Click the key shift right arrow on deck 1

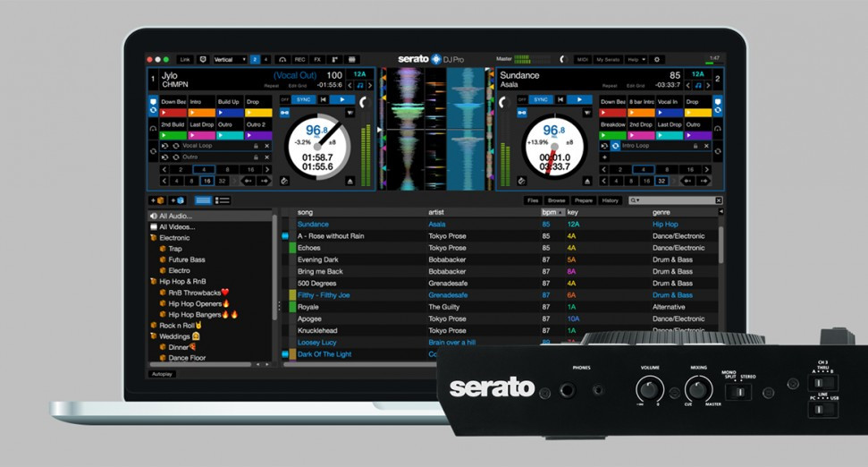pos(370,85)
